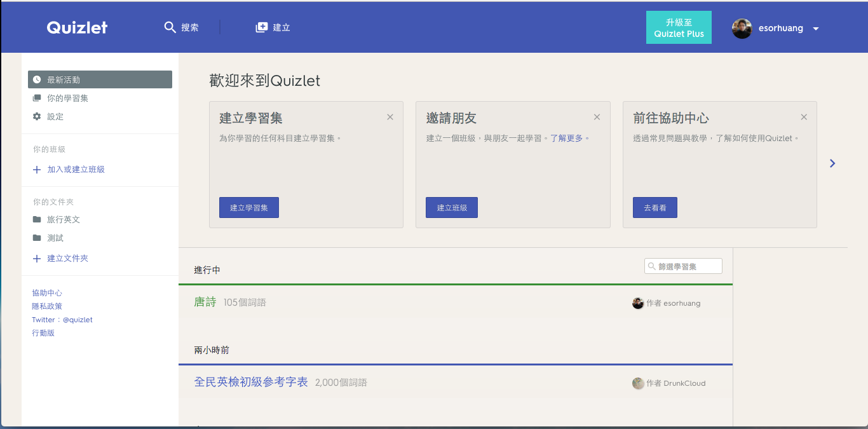868x429 pixels.
Task: Click the 2,000個詞語 term count
Action: point(341,383)
